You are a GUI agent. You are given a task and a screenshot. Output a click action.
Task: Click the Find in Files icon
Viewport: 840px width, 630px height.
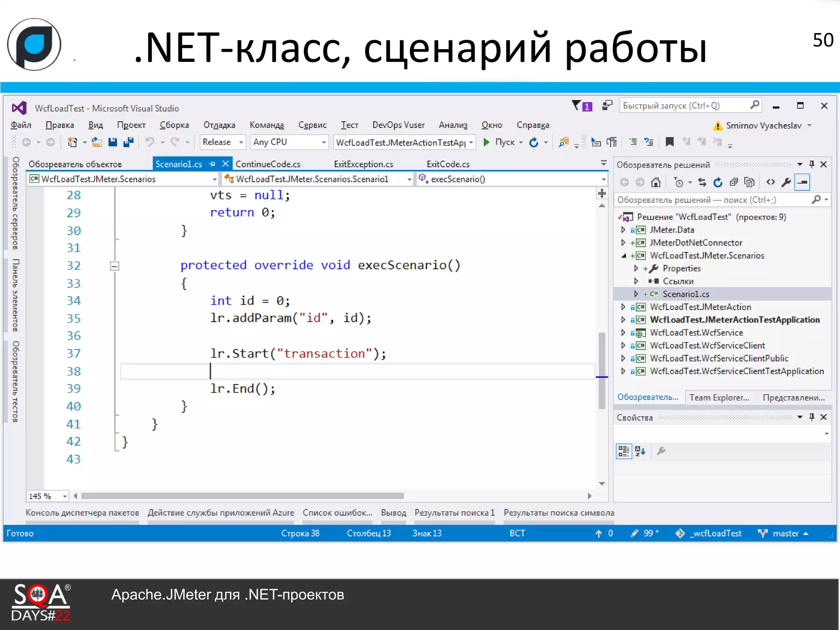coord(564,142)
